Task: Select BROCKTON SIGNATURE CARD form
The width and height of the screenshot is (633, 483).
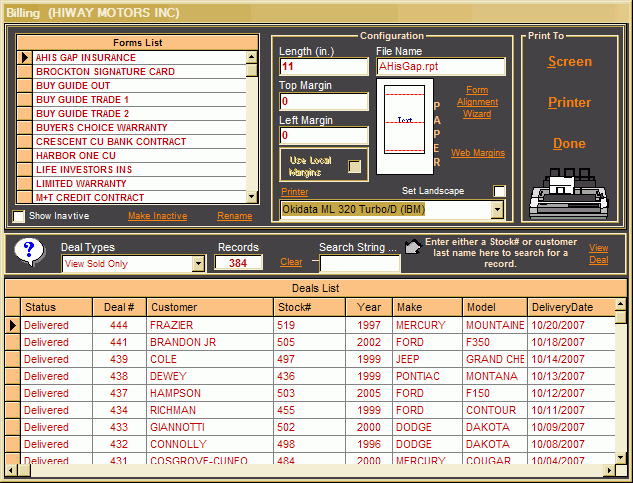Action: click(139, 72)
